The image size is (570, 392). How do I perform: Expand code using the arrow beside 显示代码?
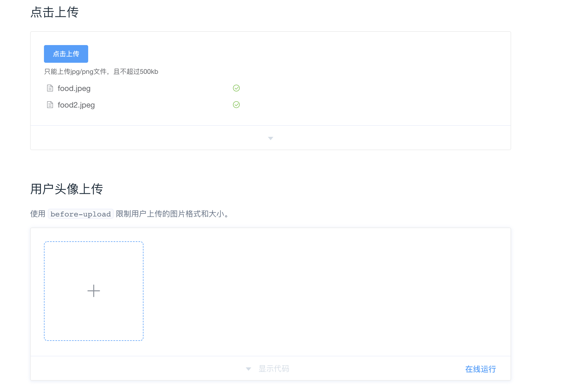pyautogui.click(x=249, y=369)
